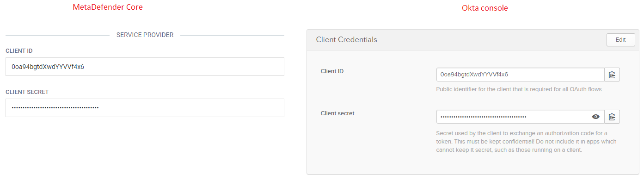This screenshot has width=644, height=181.
Task: Copy the Okta Client ID to clipboard
Action: click(612, 75)
